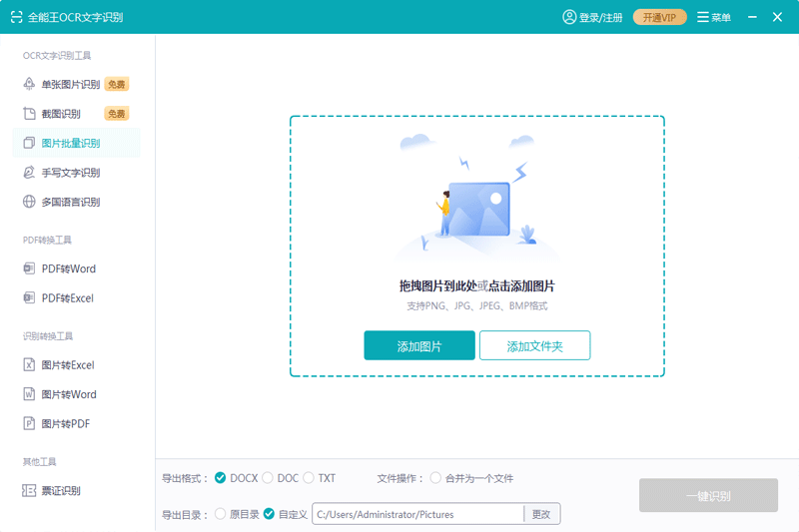Click the export directory path field
The image size is (799, 532).
pyautogui.click(x=417, y=514)
